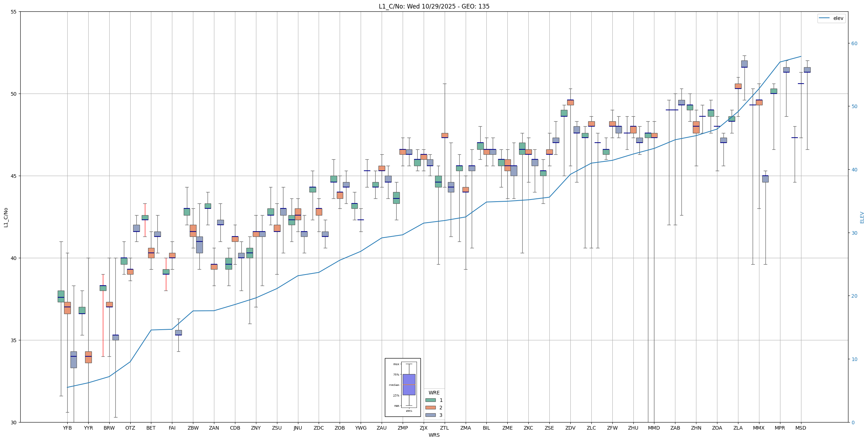Click the green WRE 1 legend swatch

click(x=430, y=400)
